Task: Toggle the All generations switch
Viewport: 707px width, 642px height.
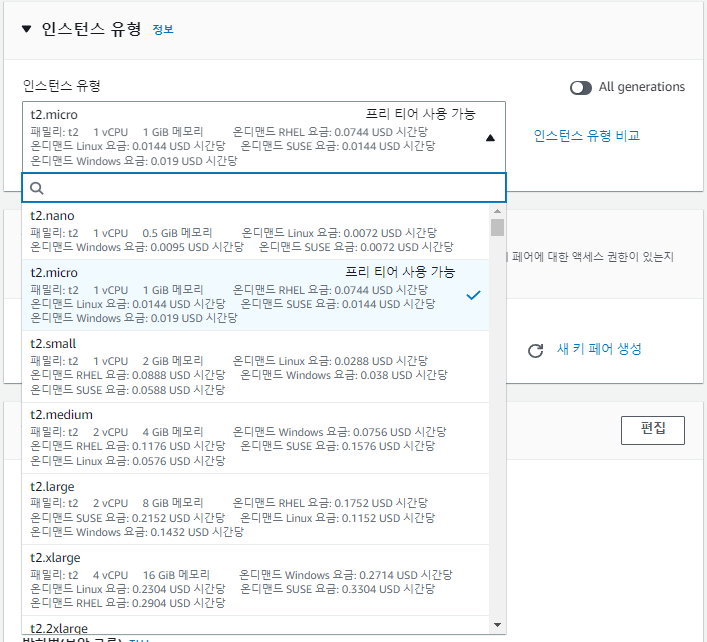Action: click(x=581, y=87)
